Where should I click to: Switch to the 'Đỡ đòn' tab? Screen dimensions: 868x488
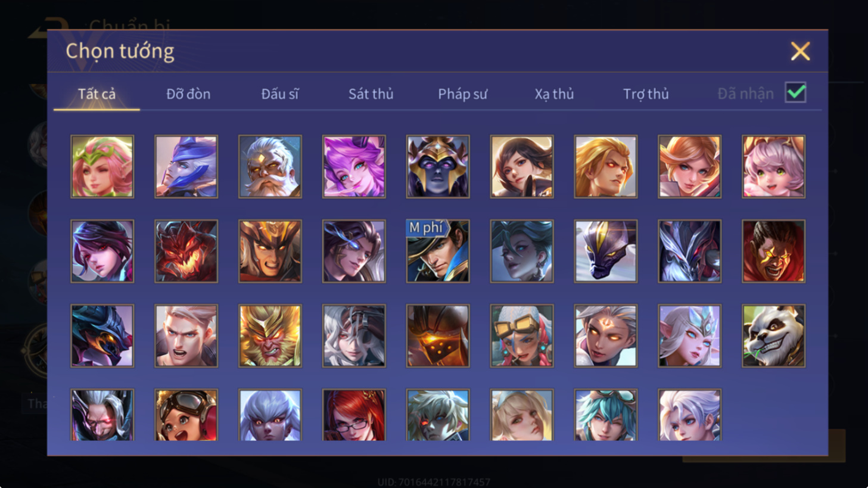pyautogui.click(x=188, y=94)
